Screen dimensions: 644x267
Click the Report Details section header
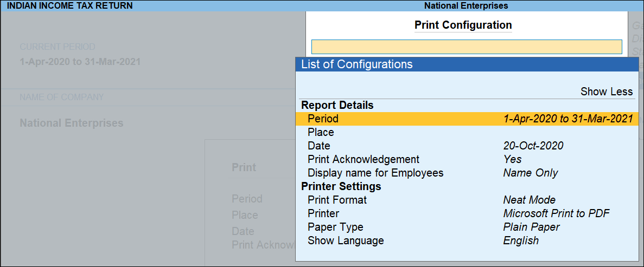pos(337,105)
